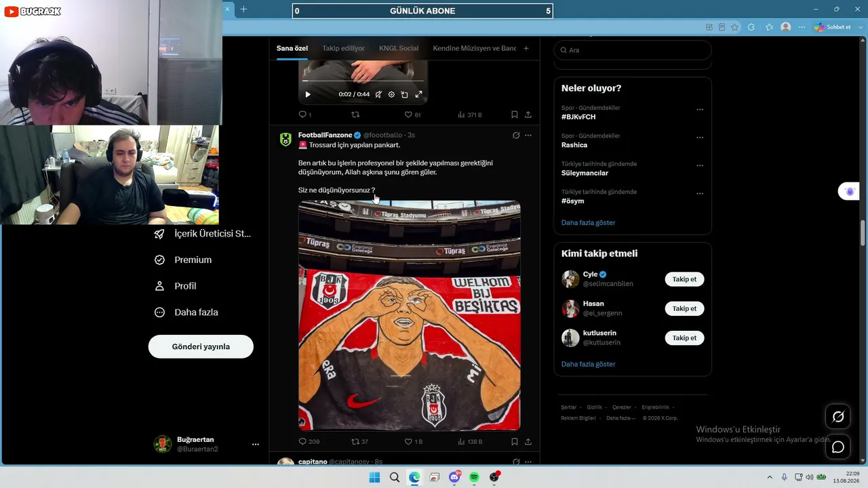Open more options for #BJKvFCH trend
Viewport: 868px width, 488px height.
point(700,109)
